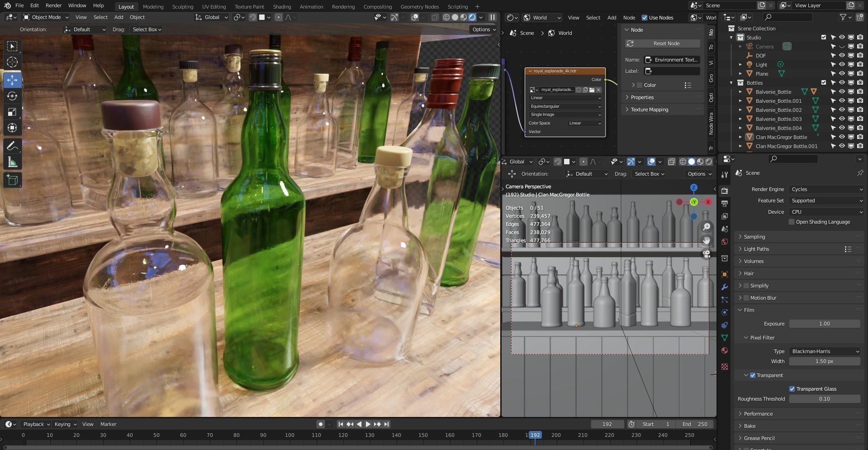Jump to the timeline end frame
Image resolution: width=868 pixels, height=450 pixels.
click(386, 424)
